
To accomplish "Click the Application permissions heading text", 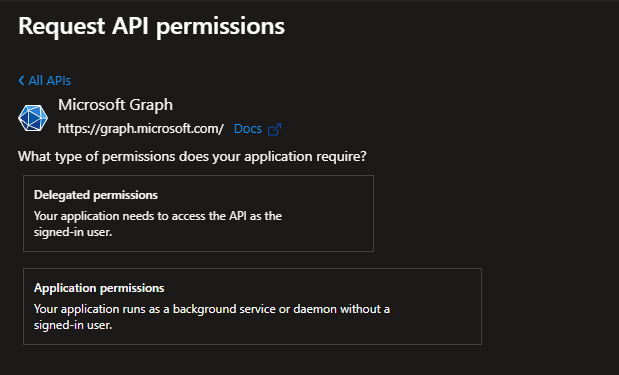I will point(99,288).
